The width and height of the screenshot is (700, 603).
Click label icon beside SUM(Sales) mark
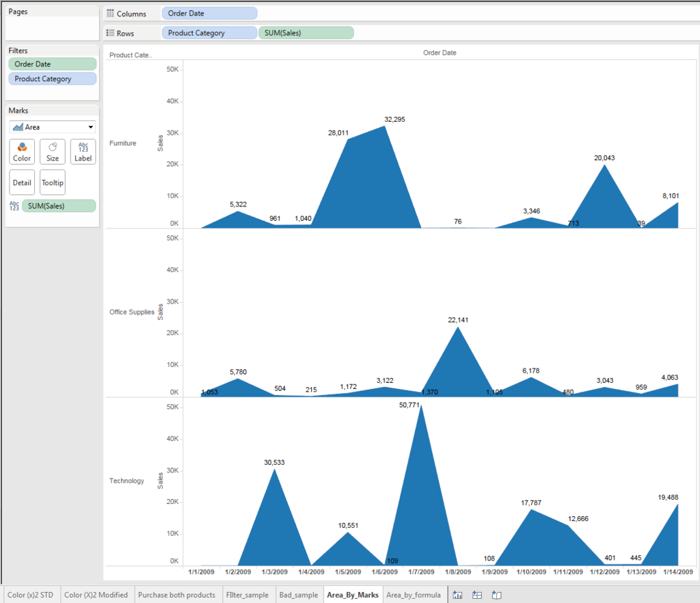[x=14, y=206]
